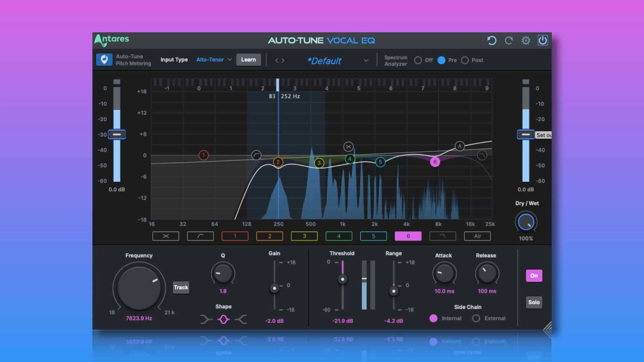The width and height of the screenshot is (644, 362).
Task: Click the Range slider handle
Action: pos(394,291)
